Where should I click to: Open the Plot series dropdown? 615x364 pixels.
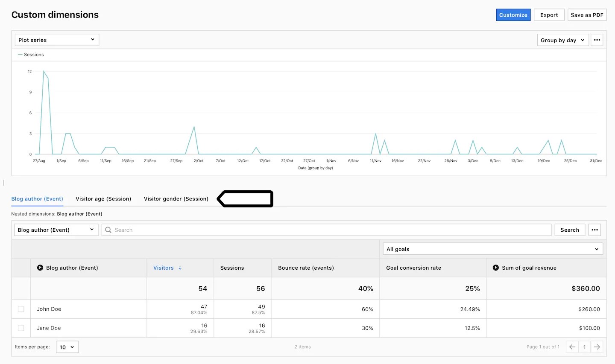pyautogui.click(x=56, y=40)
